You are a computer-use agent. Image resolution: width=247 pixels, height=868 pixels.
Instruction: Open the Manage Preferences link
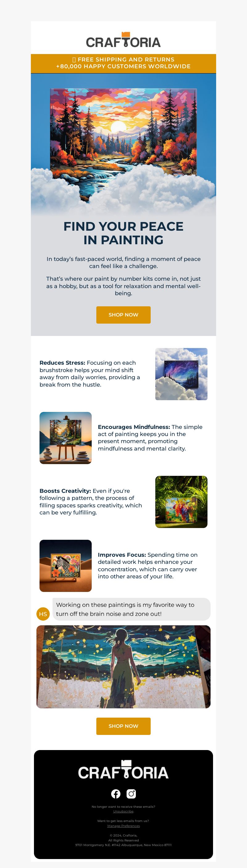pyautogui.click(x=123, y=826)
